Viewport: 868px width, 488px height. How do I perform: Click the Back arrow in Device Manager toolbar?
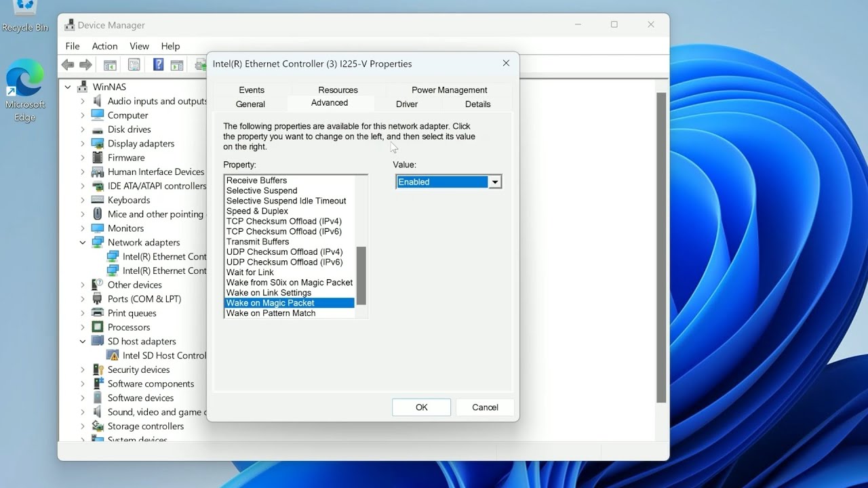click(68, 65)
